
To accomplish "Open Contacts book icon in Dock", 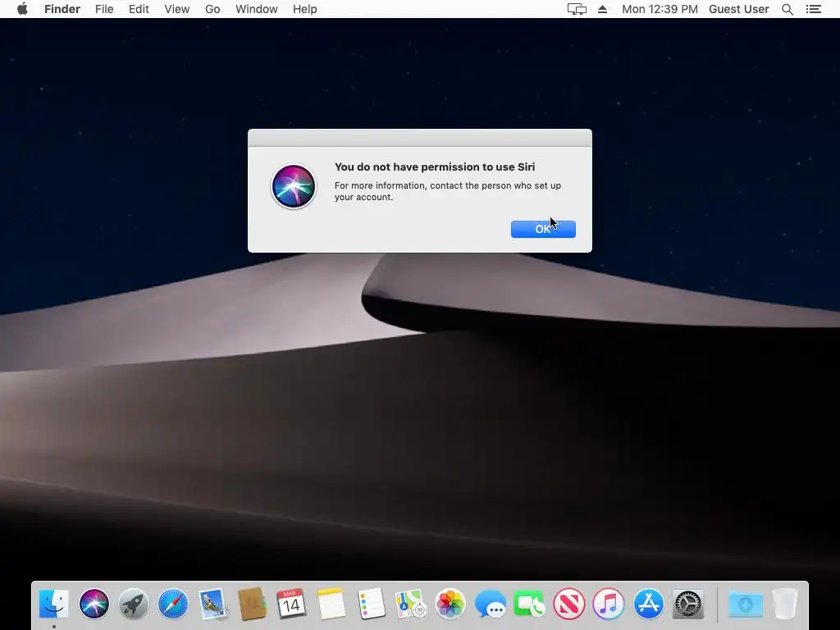I will tap(252, 604).
